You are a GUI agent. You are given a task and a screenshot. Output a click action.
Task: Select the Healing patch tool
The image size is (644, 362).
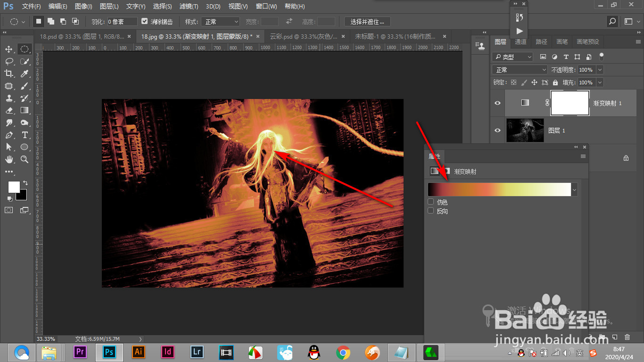click(9, 86)
